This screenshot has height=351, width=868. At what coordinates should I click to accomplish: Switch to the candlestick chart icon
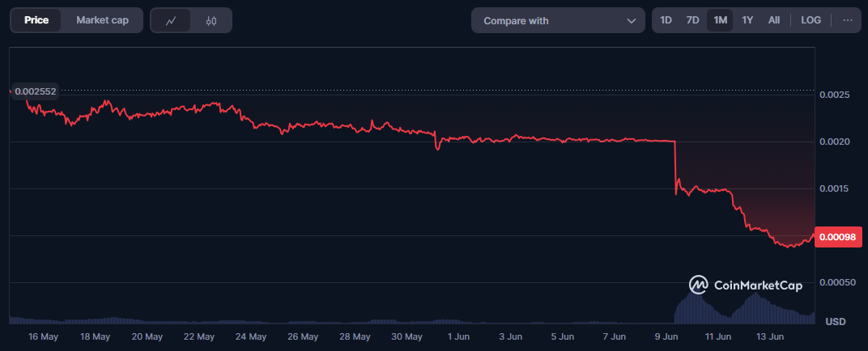tap(211, 20)
